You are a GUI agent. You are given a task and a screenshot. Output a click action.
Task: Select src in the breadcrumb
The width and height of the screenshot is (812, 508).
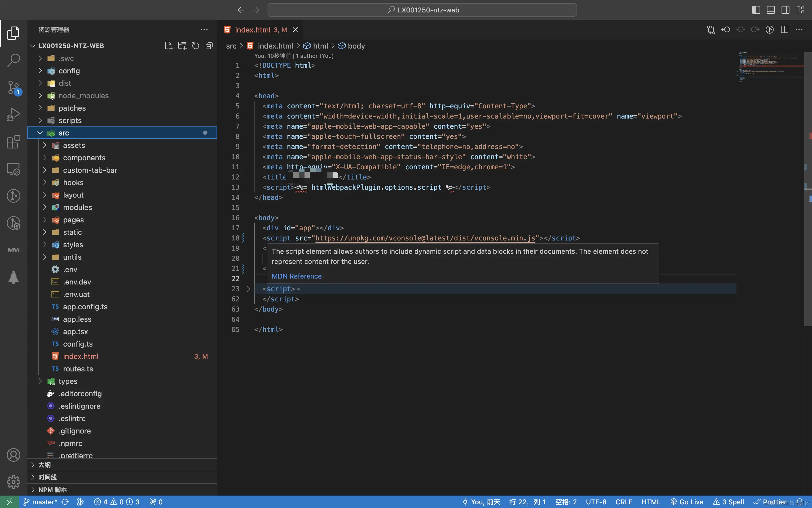click(x=231, y=46)
